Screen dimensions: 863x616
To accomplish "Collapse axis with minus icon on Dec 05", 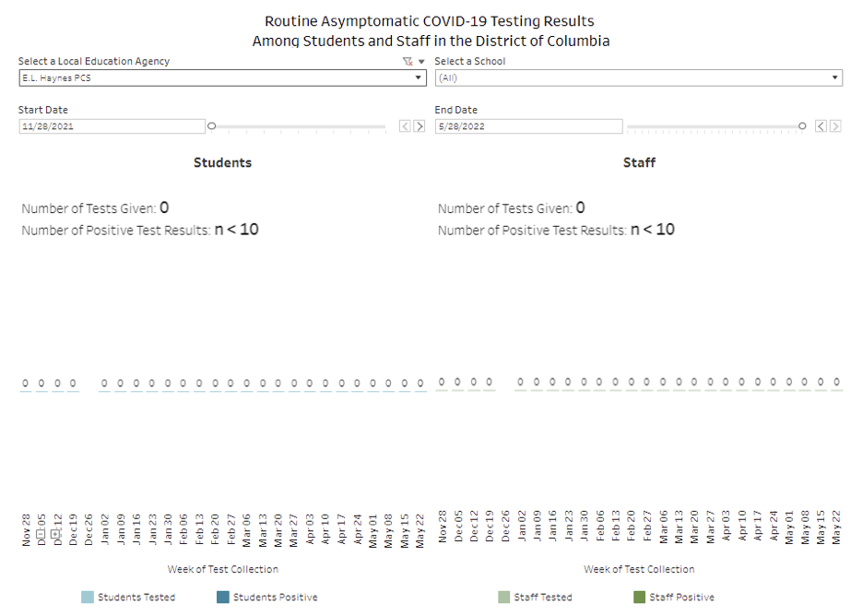I will (x=41, y=534).
